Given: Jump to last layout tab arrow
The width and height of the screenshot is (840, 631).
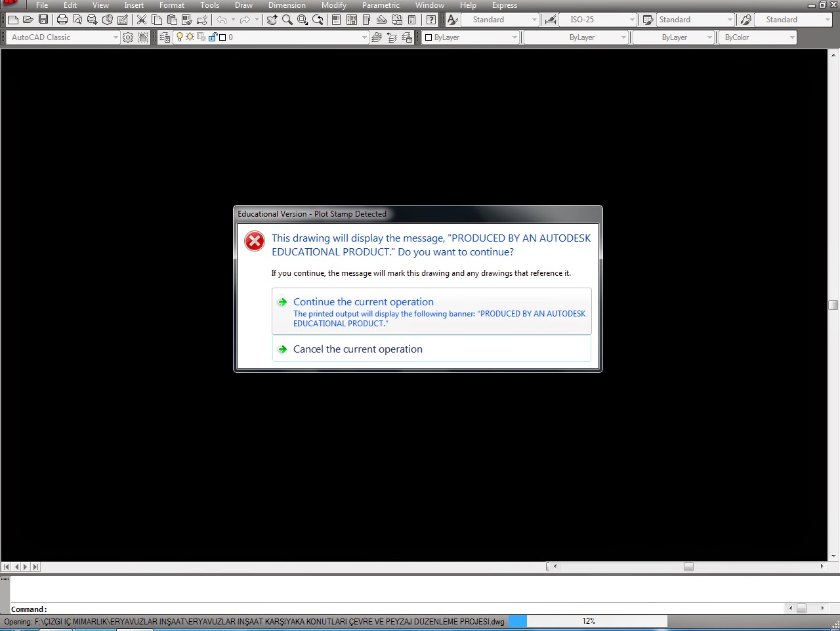Looking at the screenshot, I should 35,567.
